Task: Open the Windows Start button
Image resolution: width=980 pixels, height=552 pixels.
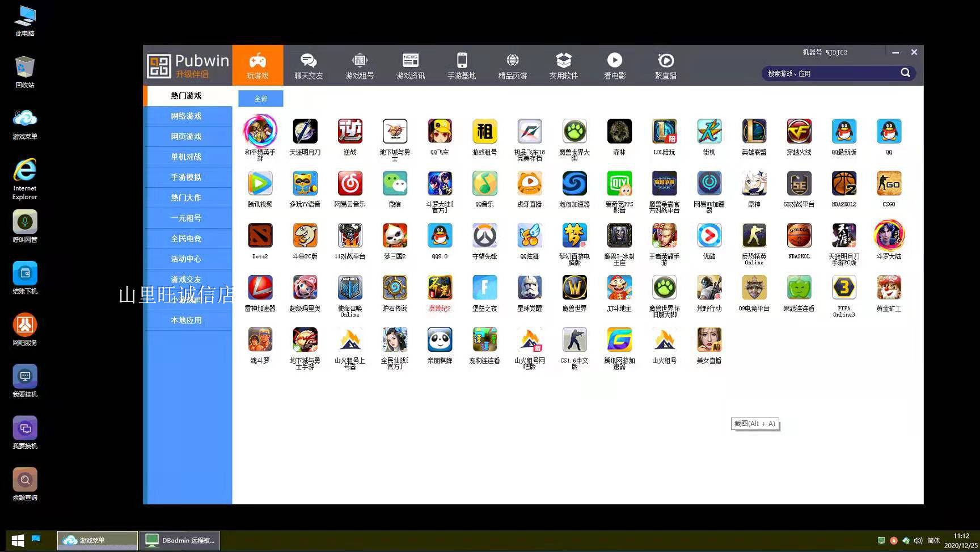Action: 18,541
